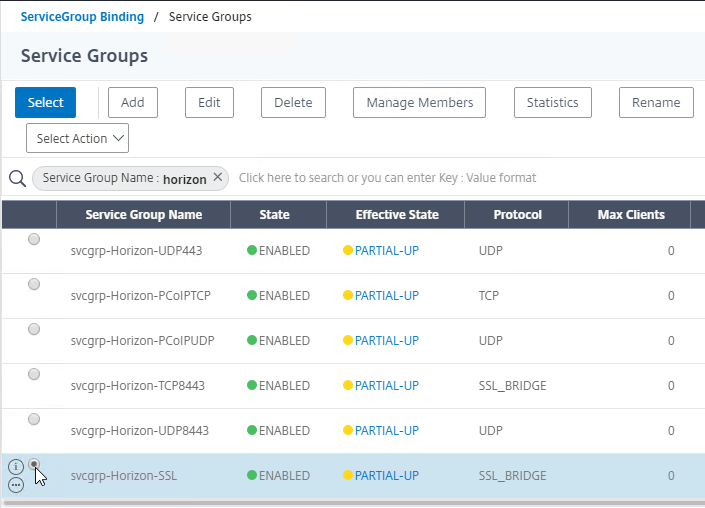Select radio button for svcgrp-Horizon-UDP443
705x508 pixels.
point(34,239)
